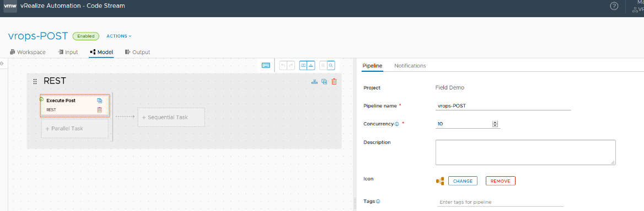The height and width of the screenshot is (211, 644).
Task: Copy the Execute Post task
Action: [99, 101]
